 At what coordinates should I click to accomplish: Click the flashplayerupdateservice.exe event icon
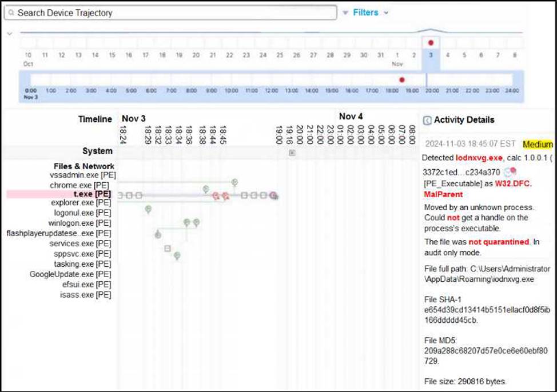158,234
